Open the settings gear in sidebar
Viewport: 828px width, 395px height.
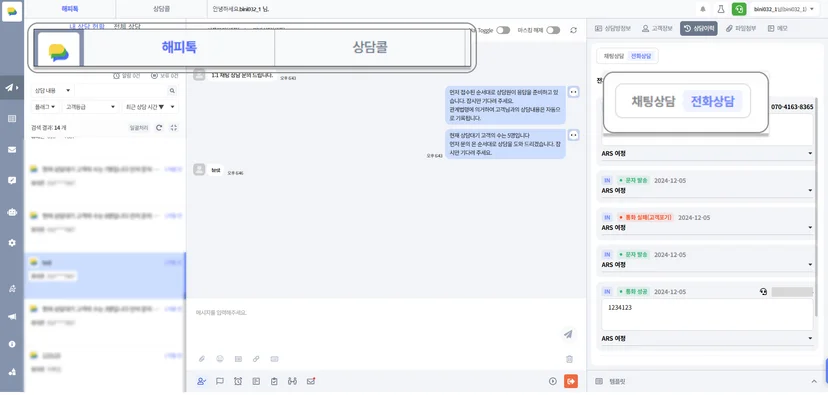click(12, 243)
